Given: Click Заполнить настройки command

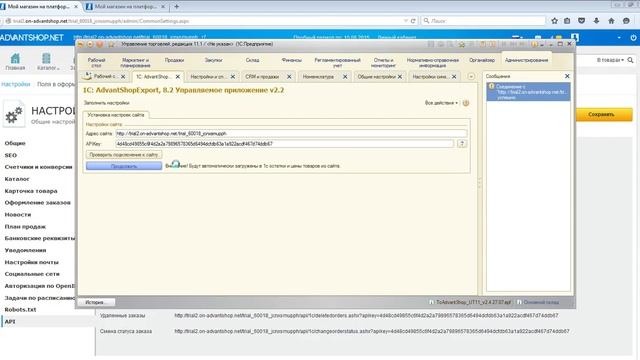Looking at the screenshot, I should click(107, 103).
